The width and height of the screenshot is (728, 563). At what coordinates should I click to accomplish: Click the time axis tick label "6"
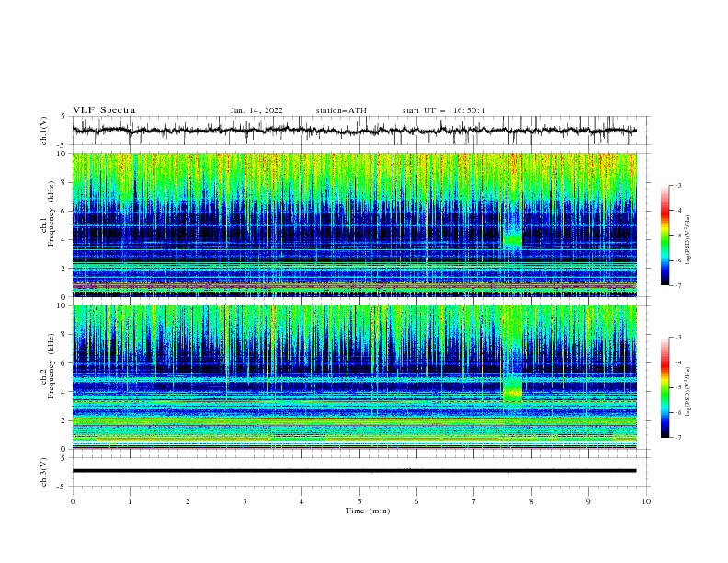(416, 501)
